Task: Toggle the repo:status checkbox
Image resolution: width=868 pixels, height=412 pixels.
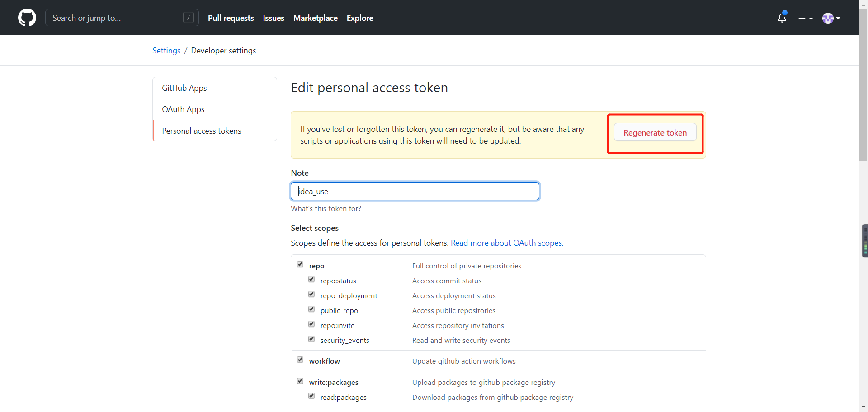Action: coord(311,279)
